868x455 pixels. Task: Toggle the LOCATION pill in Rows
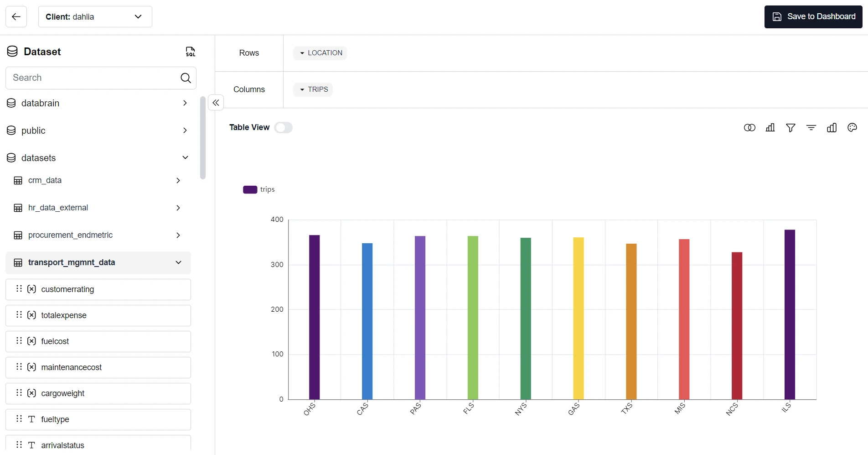(x=320, y=52)
